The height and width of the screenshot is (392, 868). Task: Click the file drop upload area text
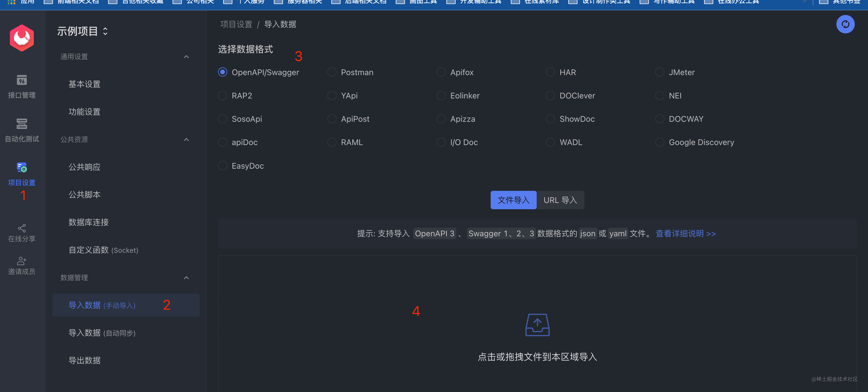point(537,357)
